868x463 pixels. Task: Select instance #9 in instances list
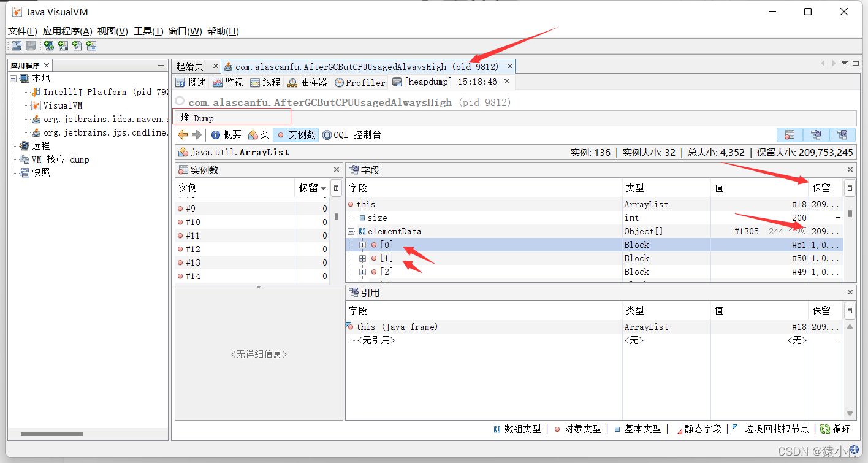pos(253,209)
